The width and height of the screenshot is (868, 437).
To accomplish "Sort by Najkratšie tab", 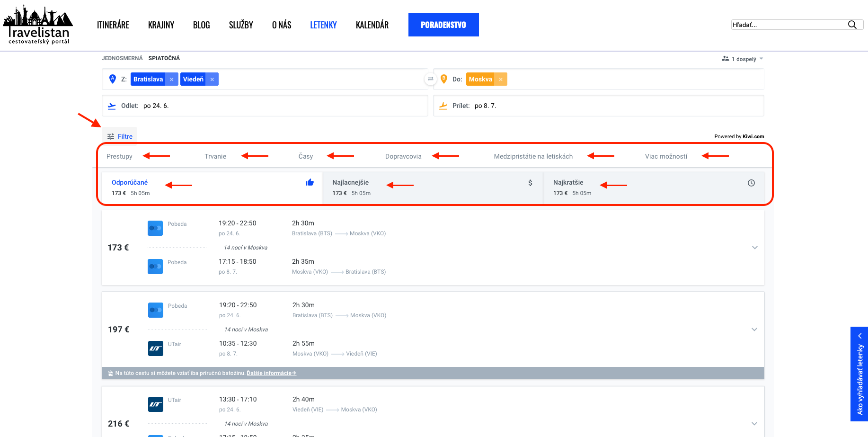I will [654, 187].
